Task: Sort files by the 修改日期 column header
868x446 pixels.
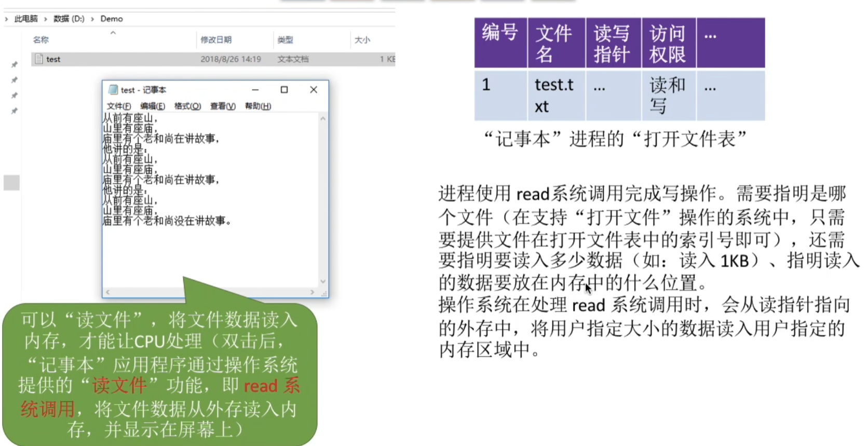Action: 216,40
